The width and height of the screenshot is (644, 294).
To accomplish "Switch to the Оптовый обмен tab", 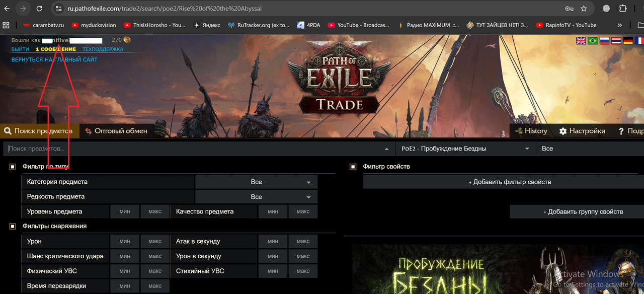I will click(x=117, y=131).
